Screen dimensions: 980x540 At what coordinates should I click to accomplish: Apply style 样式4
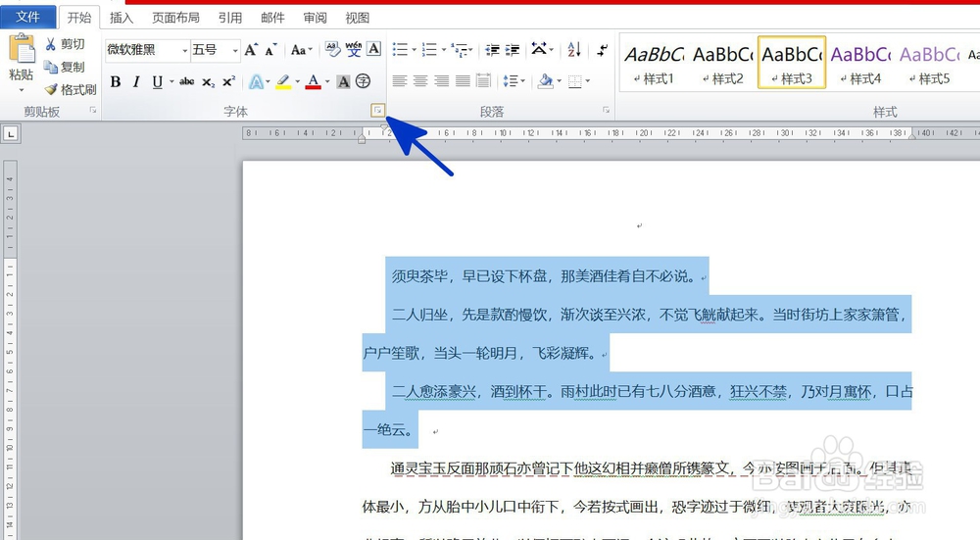tap(860, 63)
